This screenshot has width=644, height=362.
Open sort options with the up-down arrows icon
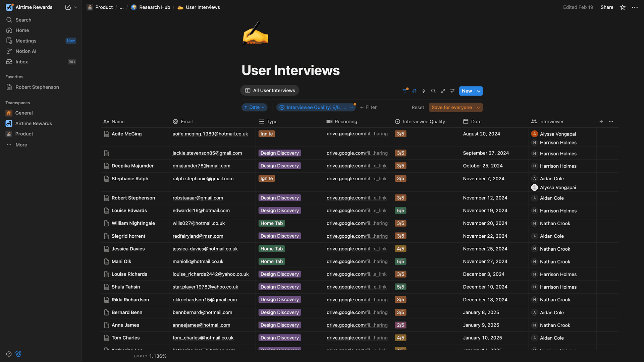click(414, 91)
